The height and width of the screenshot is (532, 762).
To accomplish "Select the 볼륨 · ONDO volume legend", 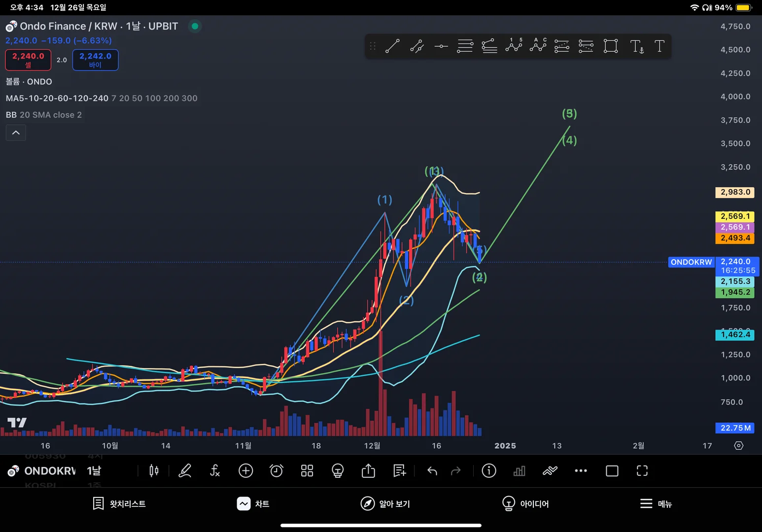I will [29, 82].
